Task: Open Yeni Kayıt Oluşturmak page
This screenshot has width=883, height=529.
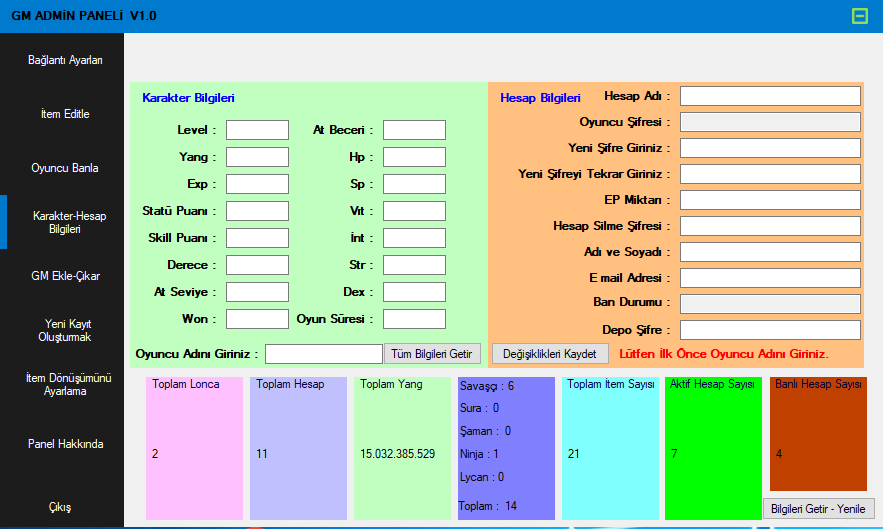Action: [x=65, y=330]
